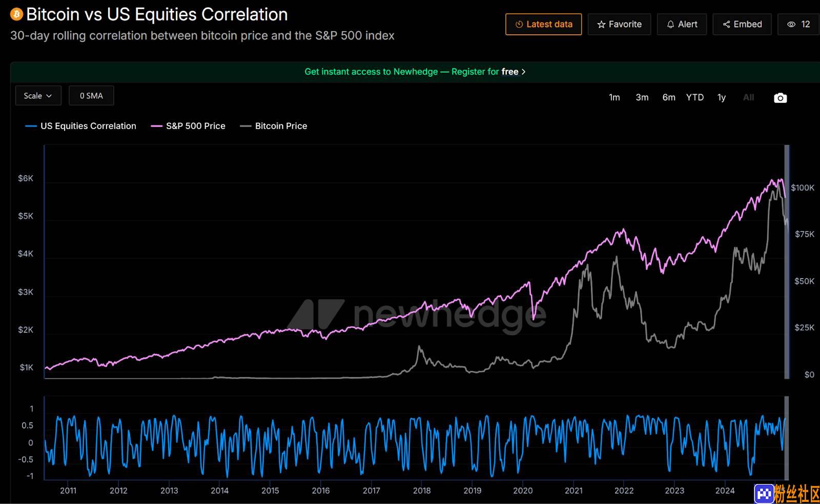This screenshot has height=504, width=820.
Task: Click the $50K label on right axis
Action: click(x=804, y=281)
